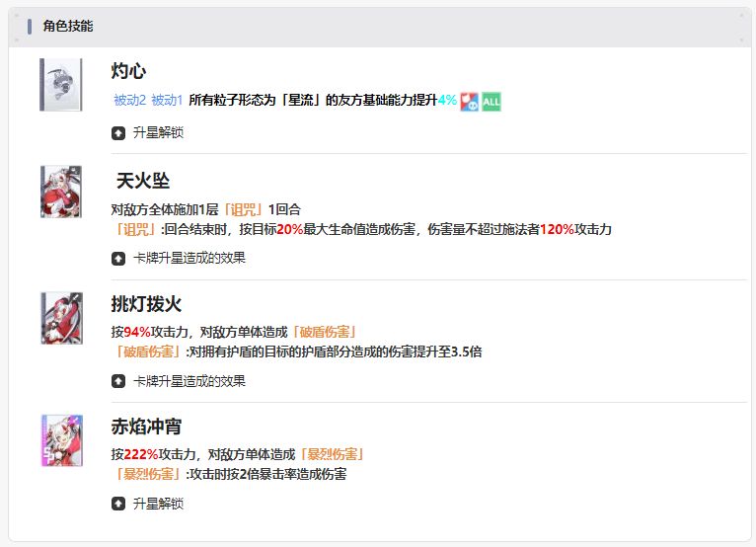
Task: Click the 卡牌升星造成的效果 label under 挑灯拨火
Action: (189, 381)
